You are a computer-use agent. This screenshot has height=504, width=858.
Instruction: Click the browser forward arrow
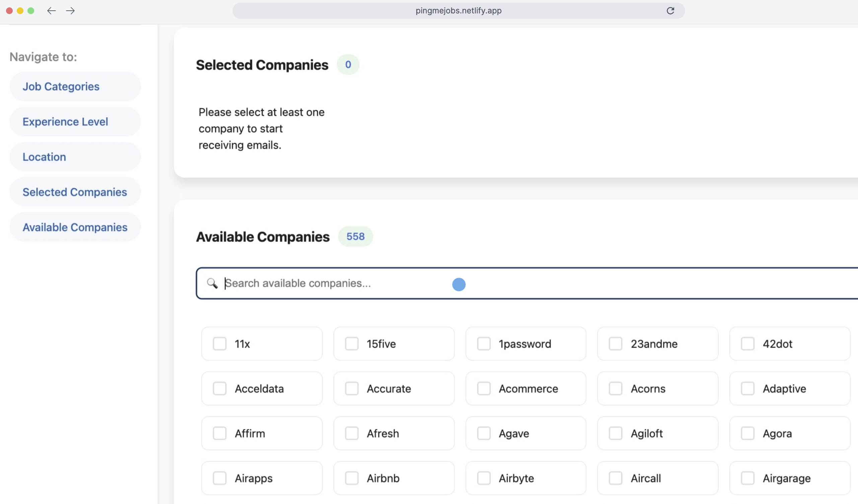tap(70, 11)
